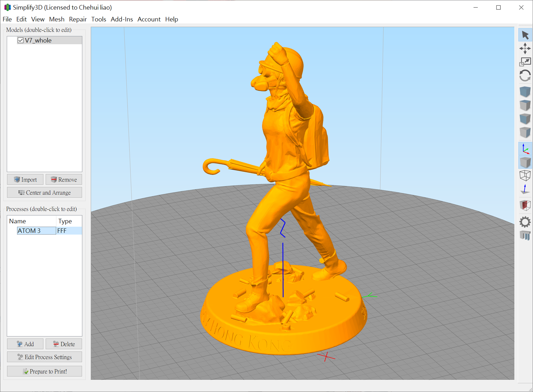Click Edit Process Settings
Viewport: 533px width, 392px height.
click(44, 357)
